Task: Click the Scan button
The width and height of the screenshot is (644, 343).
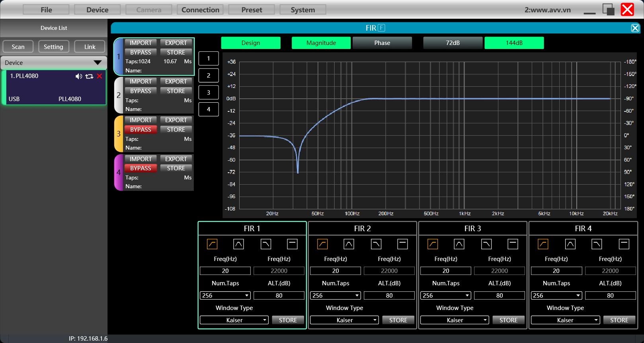Action: tap(18, 47)
